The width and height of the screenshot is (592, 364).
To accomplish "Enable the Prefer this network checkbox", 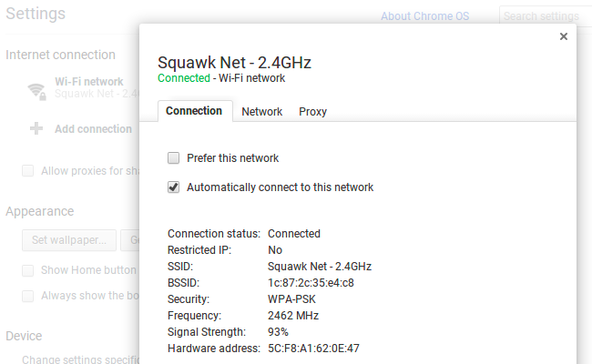I will click(x=174, y=158).
